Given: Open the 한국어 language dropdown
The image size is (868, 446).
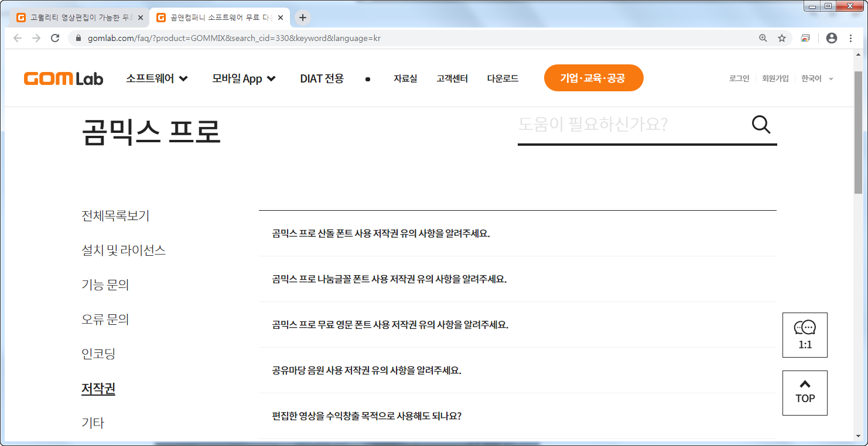Looking at the screenshot, I should (817, 78).
